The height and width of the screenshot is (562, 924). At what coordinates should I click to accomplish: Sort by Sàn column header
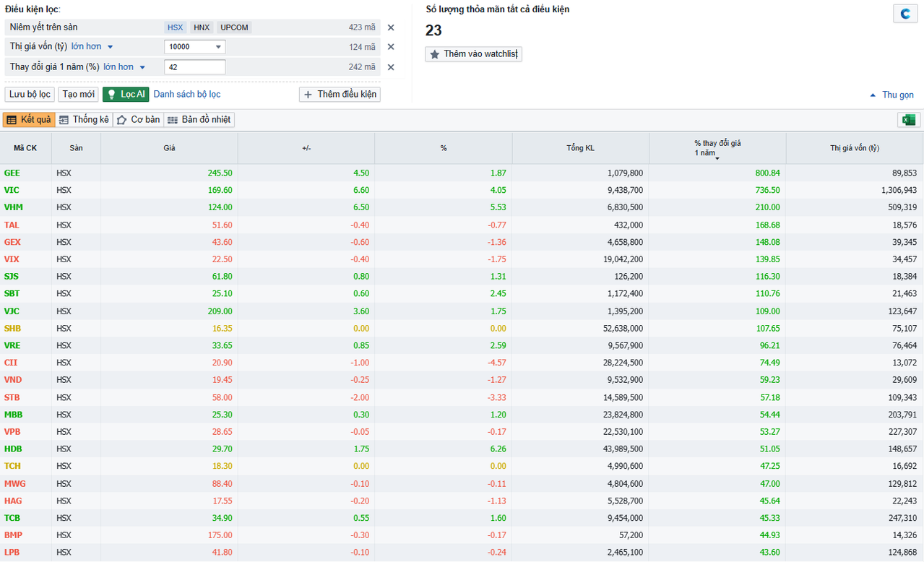[x=76, y=148]
